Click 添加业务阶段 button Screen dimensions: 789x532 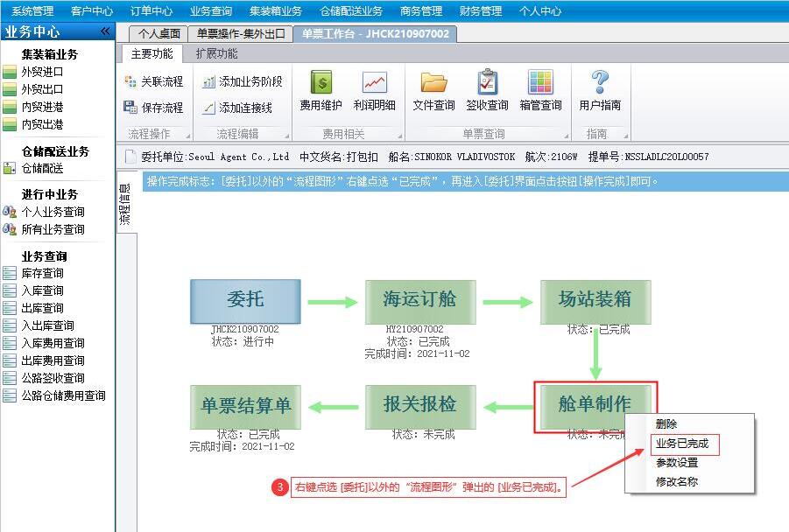pyautogui.click(x=243, y=81)
